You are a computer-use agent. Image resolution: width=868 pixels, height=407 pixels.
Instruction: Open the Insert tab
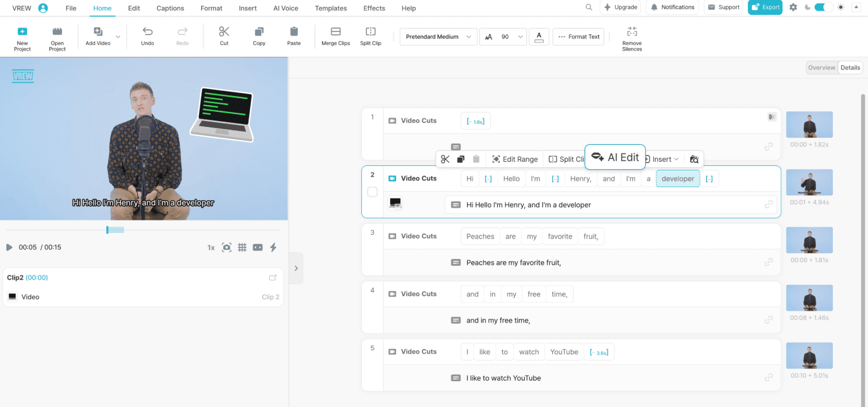click(248, 8)
